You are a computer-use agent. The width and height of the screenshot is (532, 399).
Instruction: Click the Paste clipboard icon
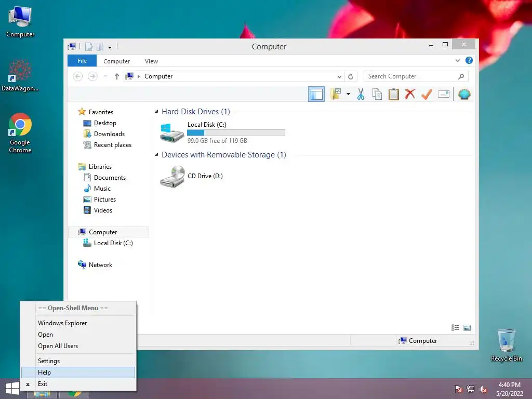click(394, 94)
